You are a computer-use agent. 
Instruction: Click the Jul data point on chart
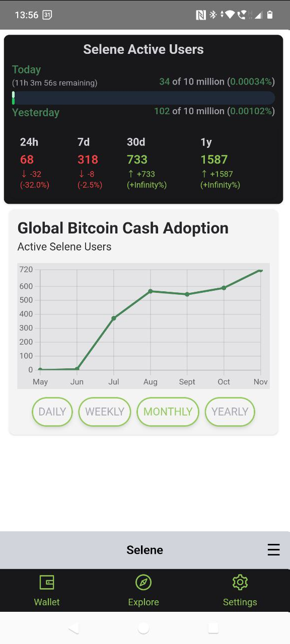coord(114,318)
